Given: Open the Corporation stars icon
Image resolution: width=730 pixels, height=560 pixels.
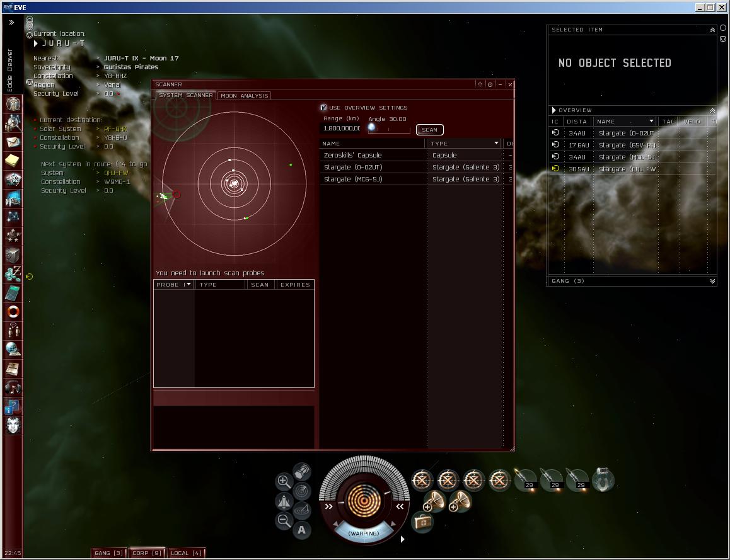Looking at the screenshot, I should (x=13, y=236).
